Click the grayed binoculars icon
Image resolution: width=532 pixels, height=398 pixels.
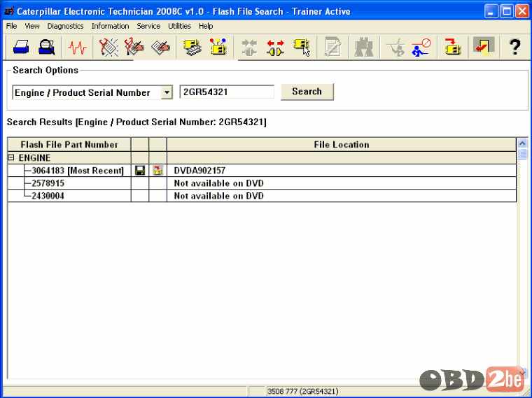click(364, 47)
